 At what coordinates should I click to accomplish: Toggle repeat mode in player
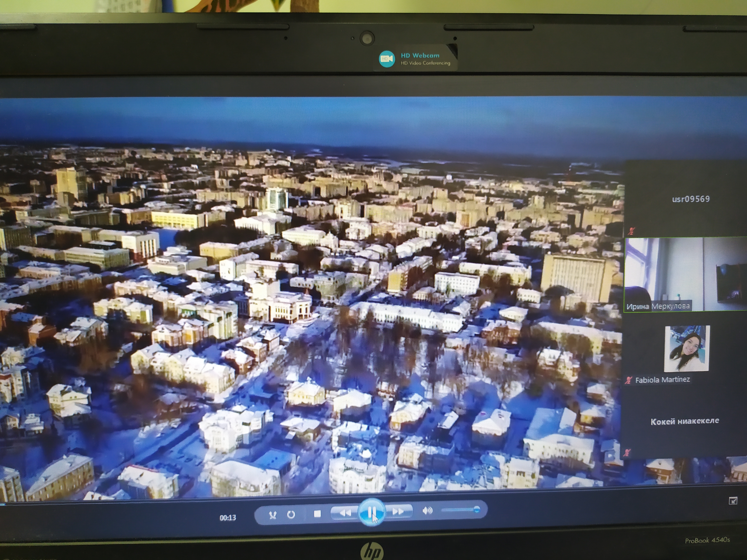tap(291, 514)
